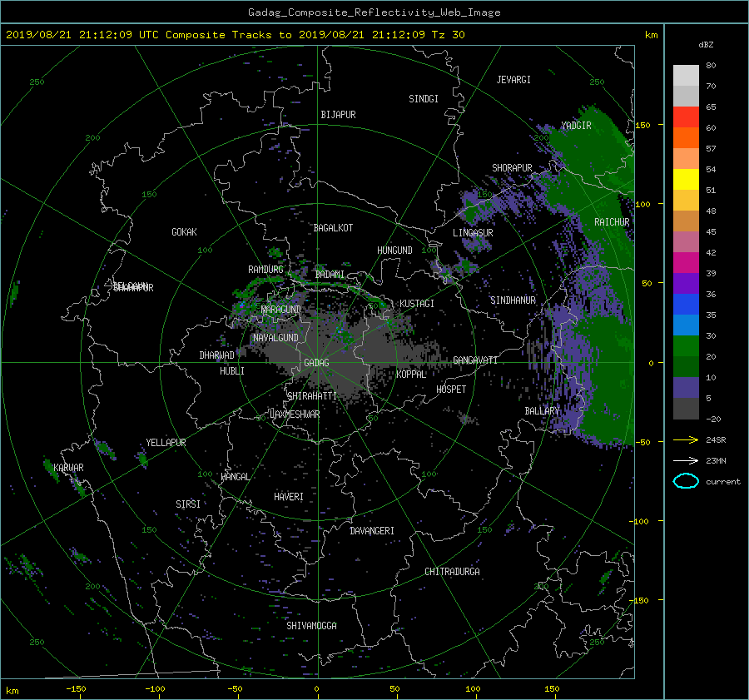Click the LINGASUR city label

click(473, 233)
